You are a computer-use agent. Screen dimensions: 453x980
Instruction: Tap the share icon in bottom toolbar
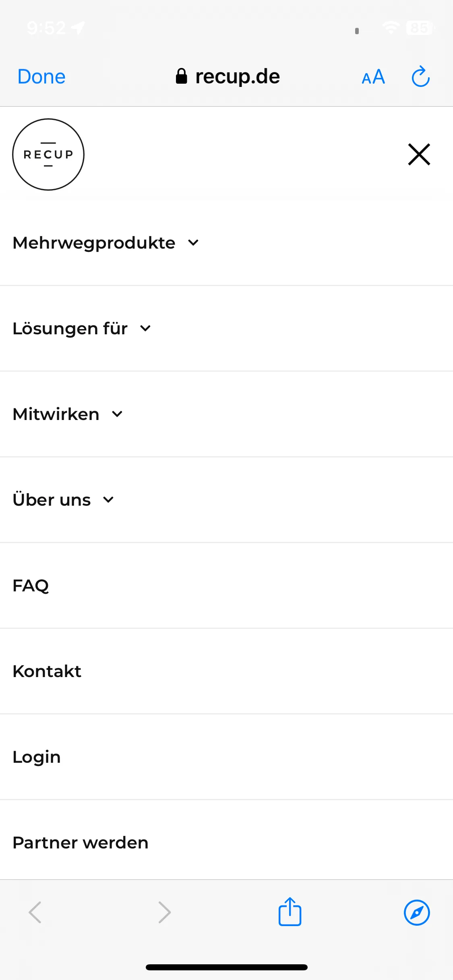click(x=290, y=912)
